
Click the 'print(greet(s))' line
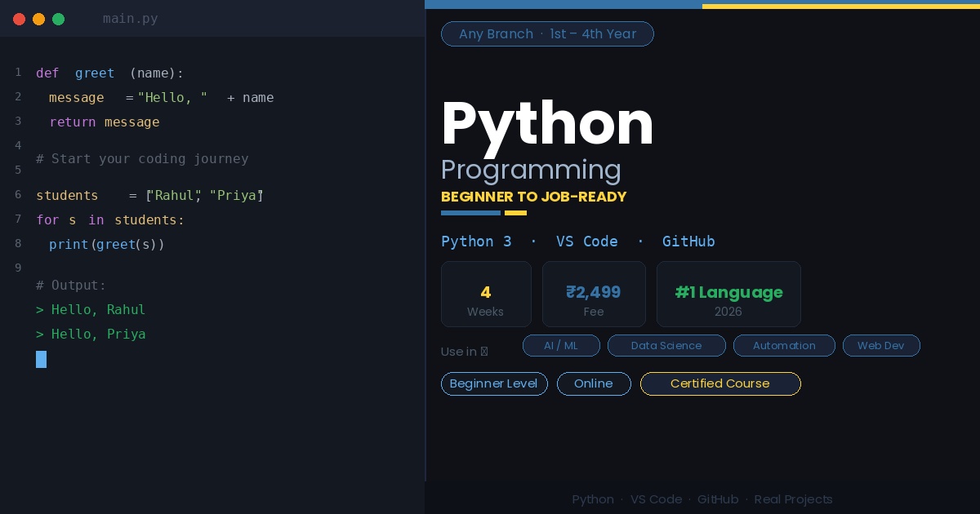click(107, 244)
